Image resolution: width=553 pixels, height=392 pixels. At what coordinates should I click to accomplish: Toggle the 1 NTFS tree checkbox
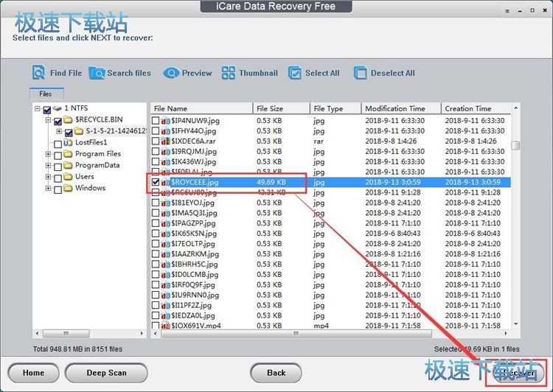(47, 110)
